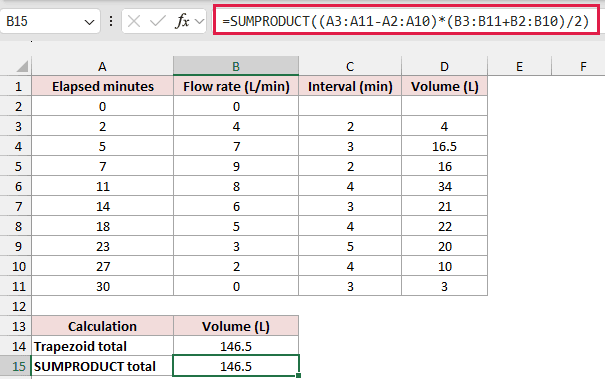Select the cell with value 16.5
This screenshot has height=379, width=605.
click(444, 147)
